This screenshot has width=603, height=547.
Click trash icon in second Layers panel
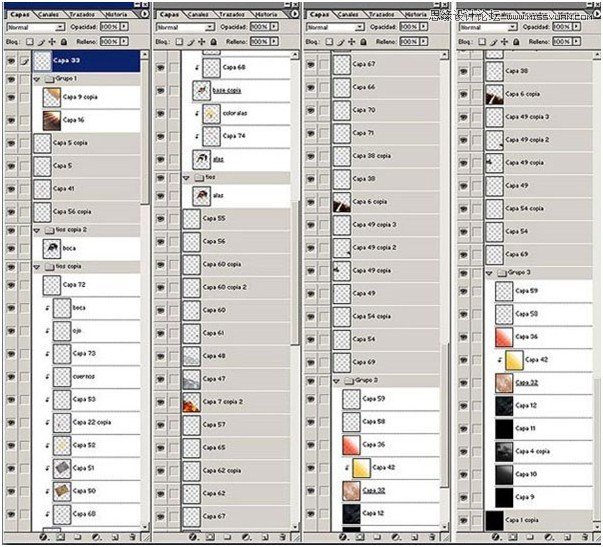282,537
